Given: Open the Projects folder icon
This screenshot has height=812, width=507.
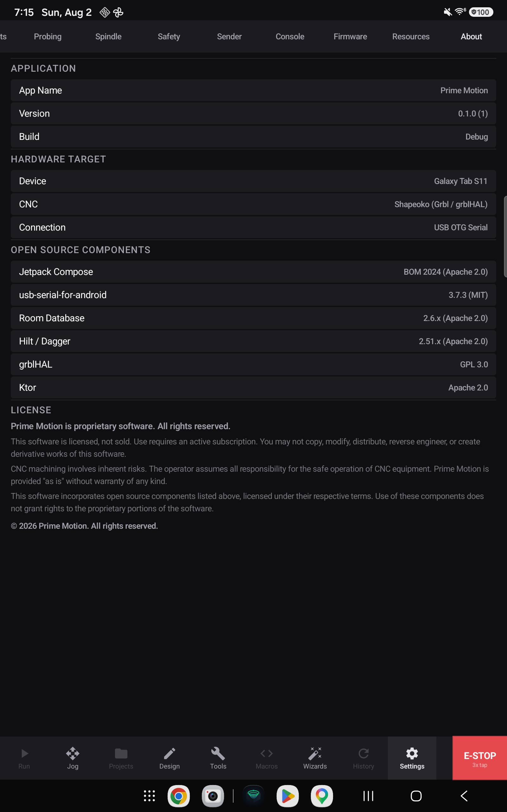Looking at the screenshot, I should click(121, 753).
